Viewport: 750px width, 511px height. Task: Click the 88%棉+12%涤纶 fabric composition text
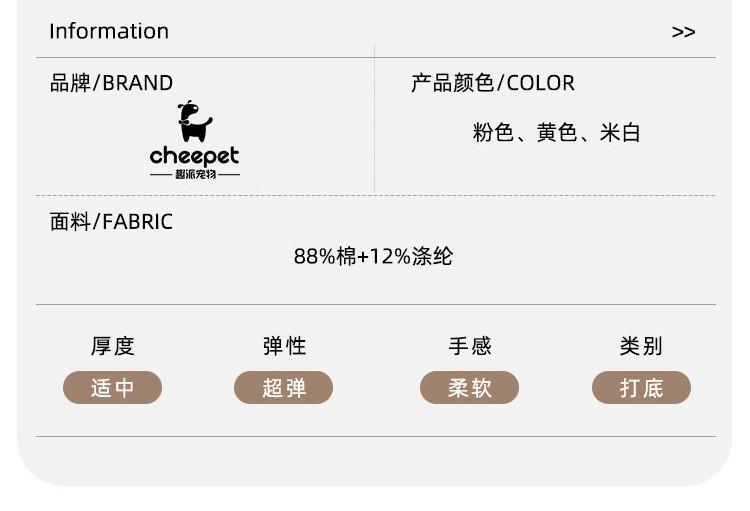click(373, 257)
